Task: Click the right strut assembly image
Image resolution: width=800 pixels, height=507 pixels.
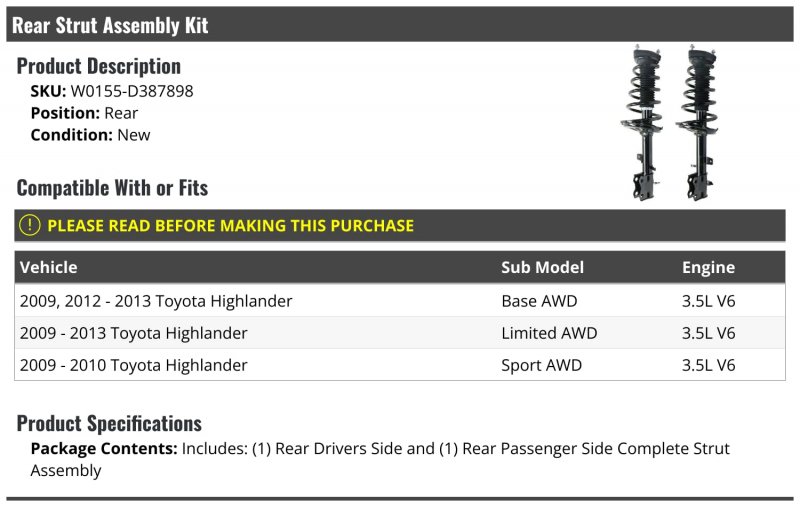Action: [697, 123]
